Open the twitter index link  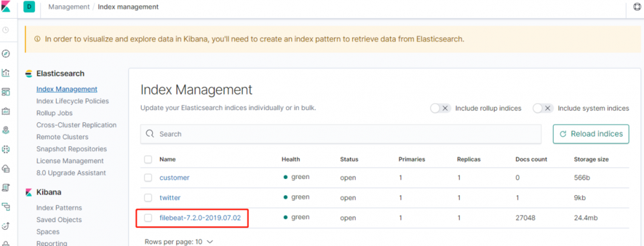tap(170, 198)
